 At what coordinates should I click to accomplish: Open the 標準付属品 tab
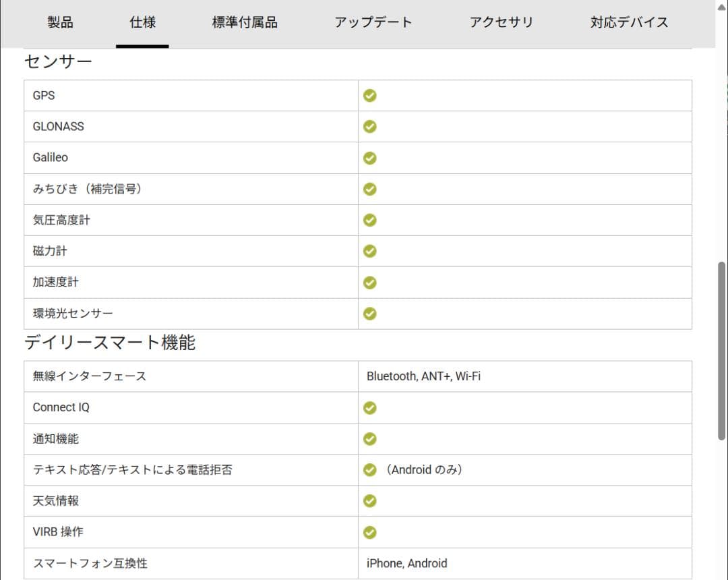(x=245, y=22)
